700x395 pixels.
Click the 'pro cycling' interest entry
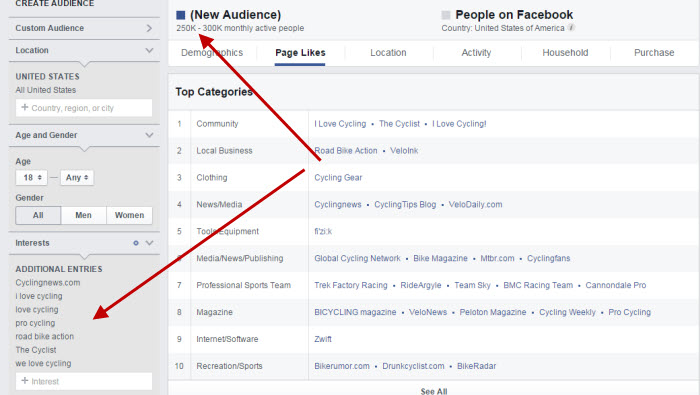35,323
